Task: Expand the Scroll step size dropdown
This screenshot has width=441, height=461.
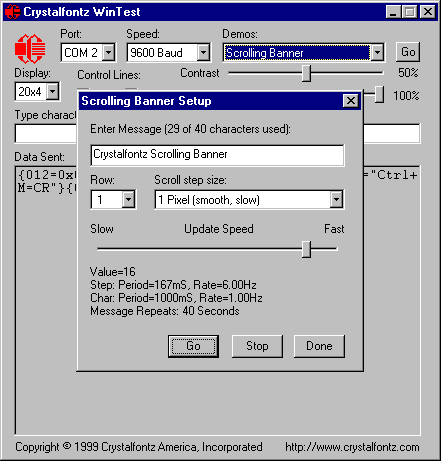Action: (336, 200)
